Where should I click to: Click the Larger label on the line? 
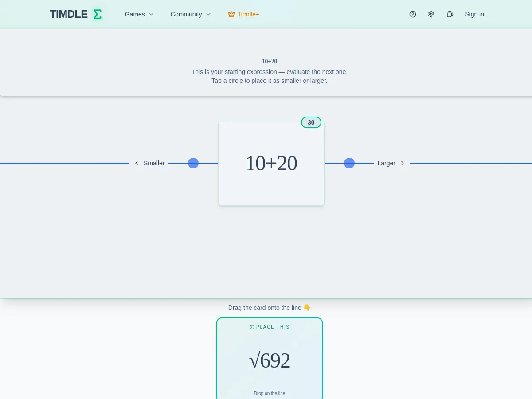point(386,163)
